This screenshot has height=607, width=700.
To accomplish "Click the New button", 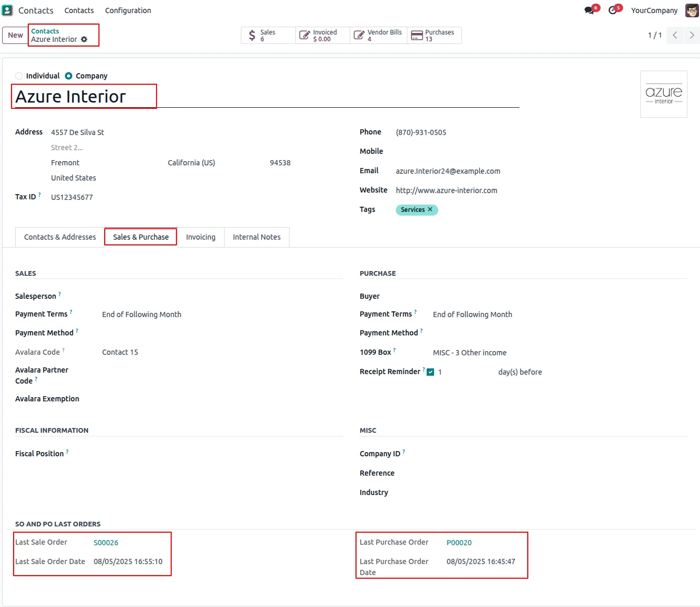I will [x=15, y=35].
